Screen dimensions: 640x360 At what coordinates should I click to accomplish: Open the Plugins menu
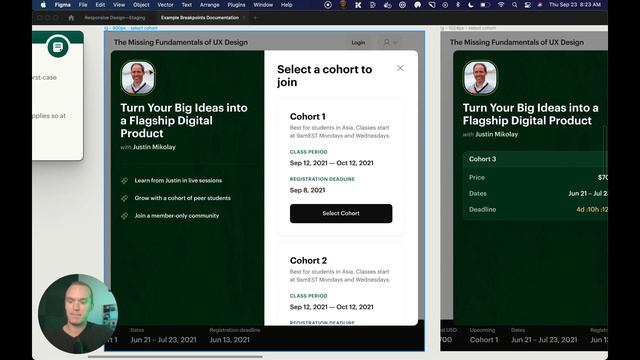pyautogui.click(x=236, y=5)
